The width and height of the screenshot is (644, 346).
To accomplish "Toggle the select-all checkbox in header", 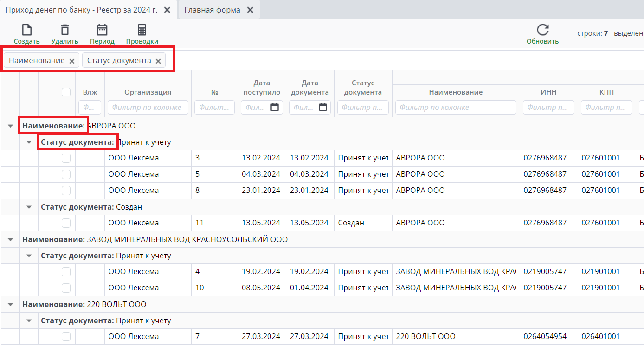I will (66, 92).
